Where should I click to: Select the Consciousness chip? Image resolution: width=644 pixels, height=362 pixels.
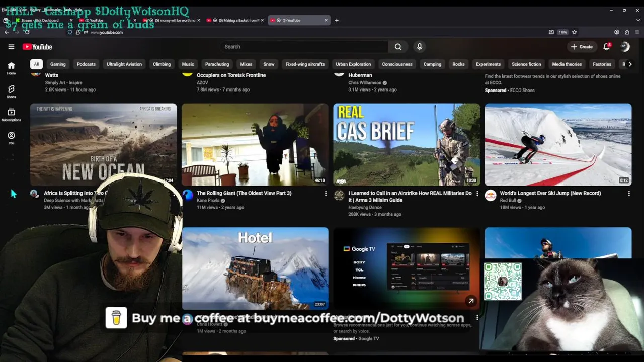397,64
